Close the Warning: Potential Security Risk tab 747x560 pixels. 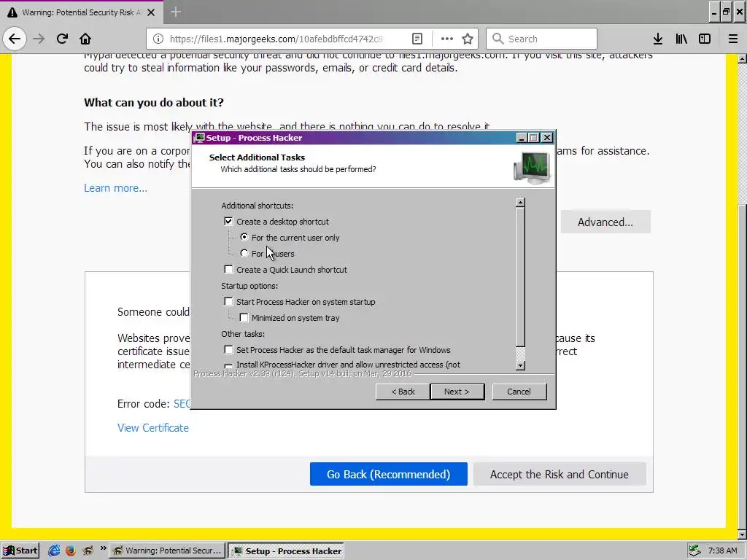(x=151, y=12)
